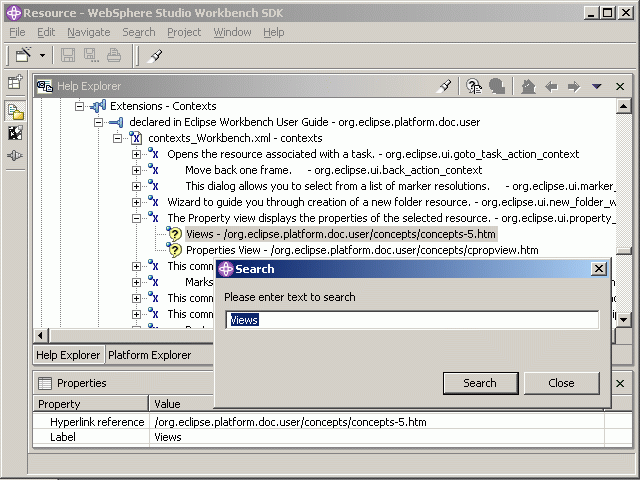This screenshot has width=640, height=480.
Task: Open dropdown arrow next to New wizard icon
Action: click(43, 56)
